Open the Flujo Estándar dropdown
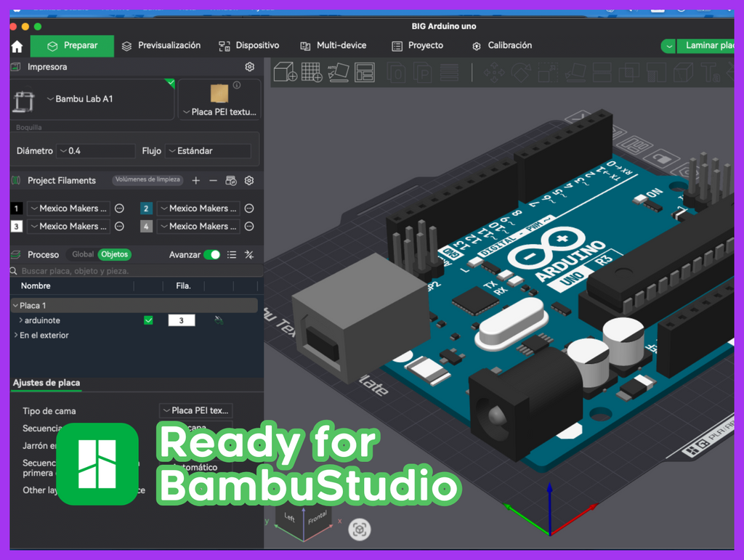Screen dimensions: 744x560 click(x=209, y=151)
